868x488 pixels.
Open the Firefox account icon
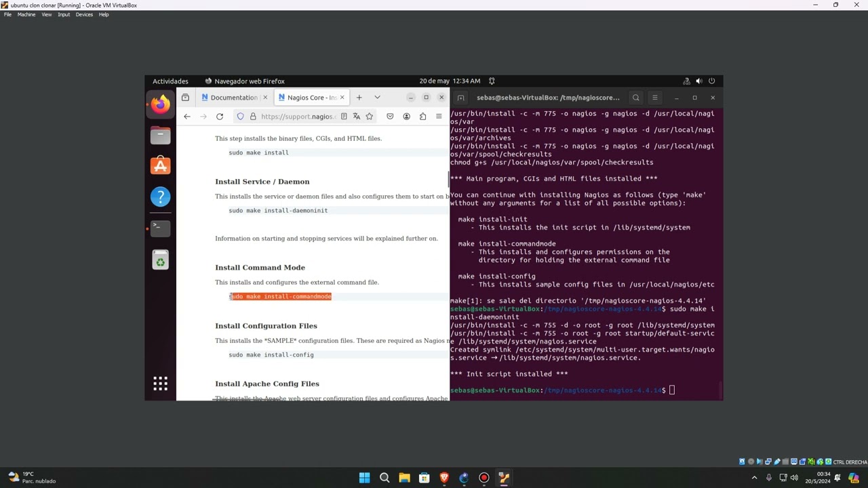(x=407, y=117)
